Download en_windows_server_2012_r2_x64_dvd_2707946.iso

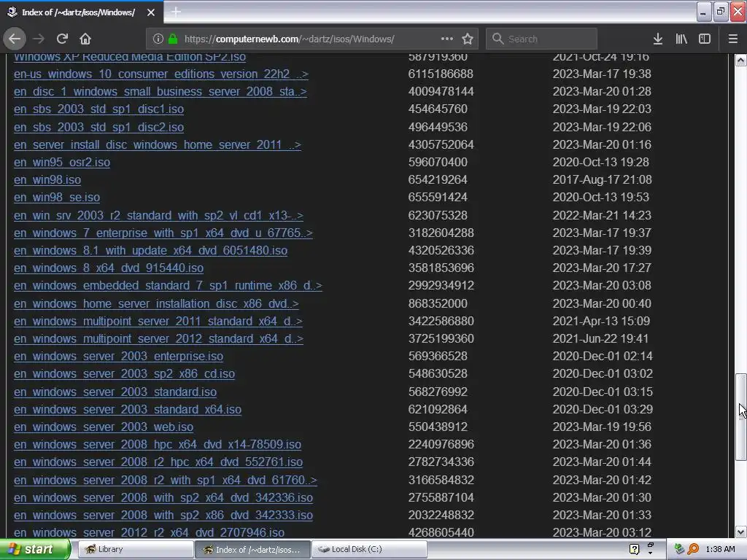[x=149, y=532]
